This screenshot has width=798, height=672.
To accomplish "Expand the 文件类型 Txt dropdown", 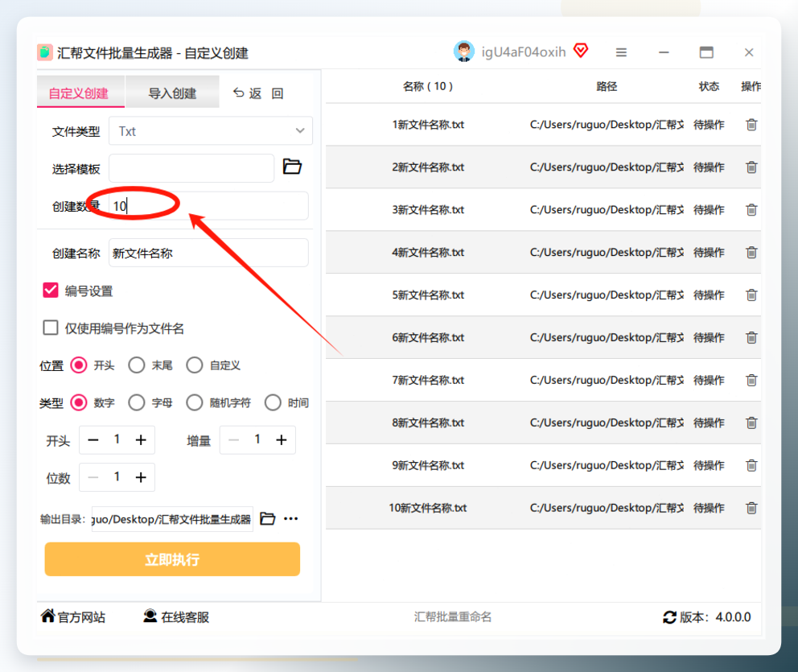I will point(211,131).
